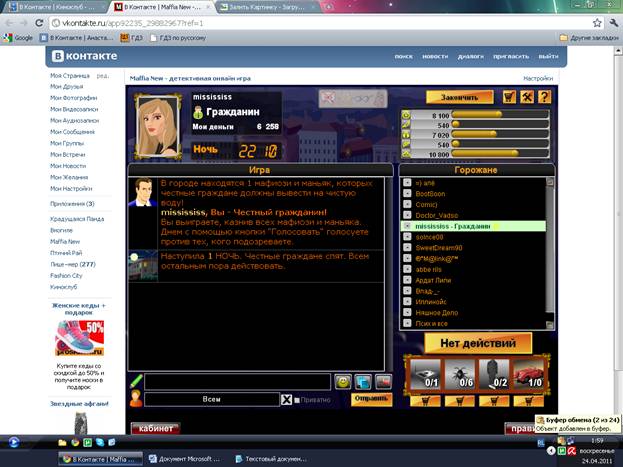Screen dimensions: 623x467
Task: Open the Настройки link above the game
Action: click(538, 78)
